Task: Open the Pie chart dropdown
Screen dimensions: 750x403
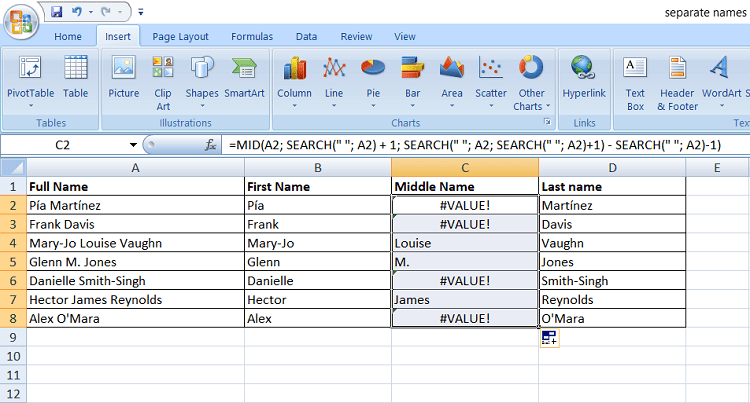Action: click(373, 106)
